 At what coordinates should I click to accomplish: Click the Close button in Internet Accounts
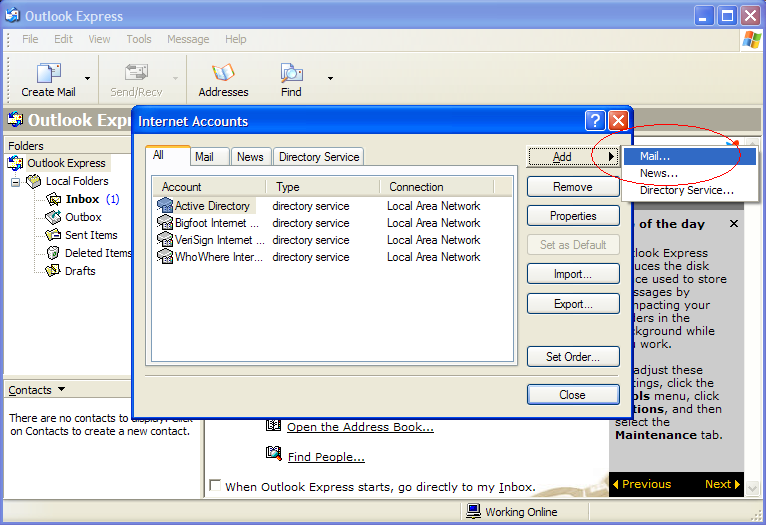pos(573,395)
